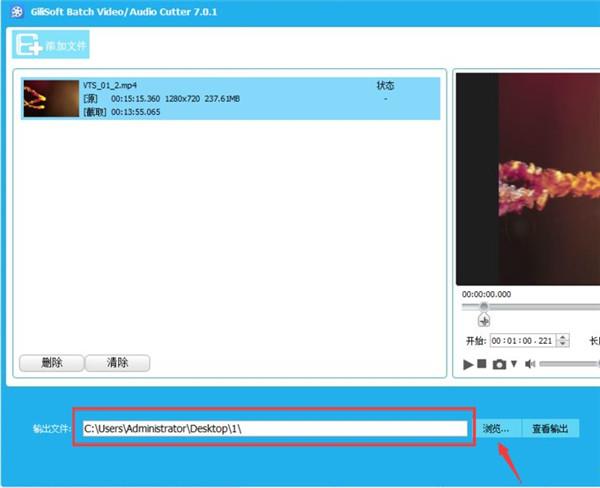Screen dimensions: 600x488
Task: Click the 查看输出 view output button
Action: [550, 428]
